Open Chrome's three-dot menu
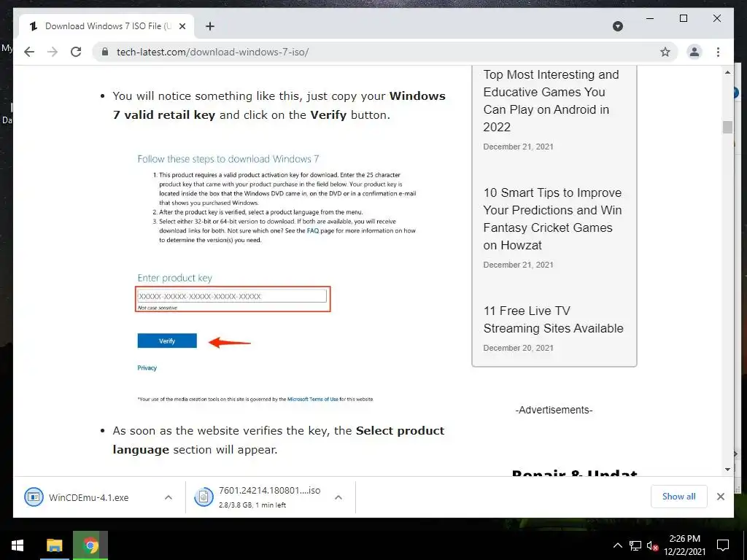 coord(718,52)
